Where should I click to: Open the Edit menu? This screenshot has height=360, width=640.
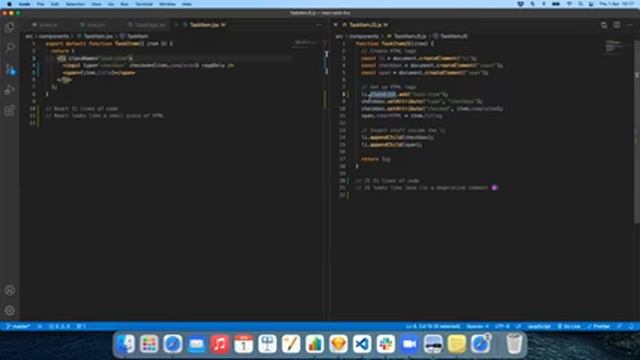(55, 4)
